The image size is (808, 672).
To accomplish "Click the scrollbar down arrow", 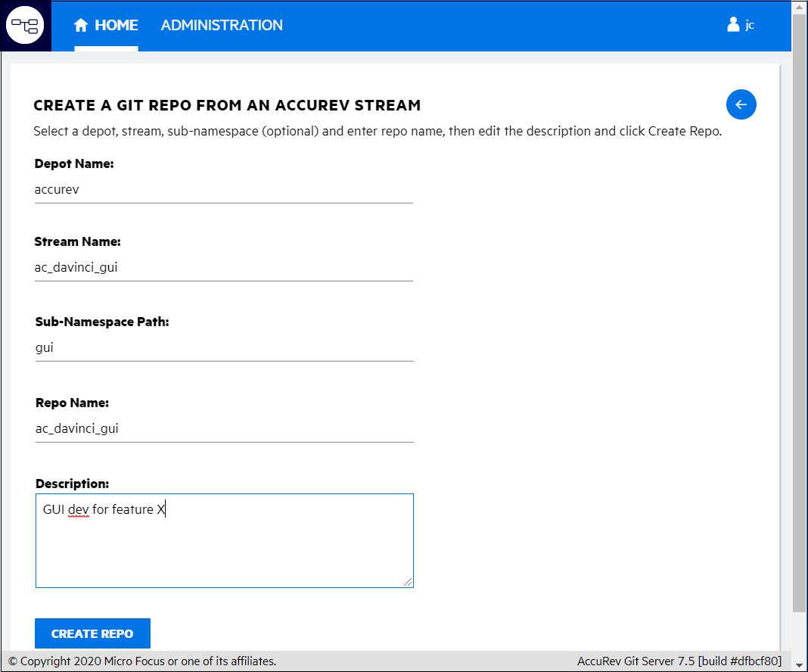I will [x=799, y=664].
